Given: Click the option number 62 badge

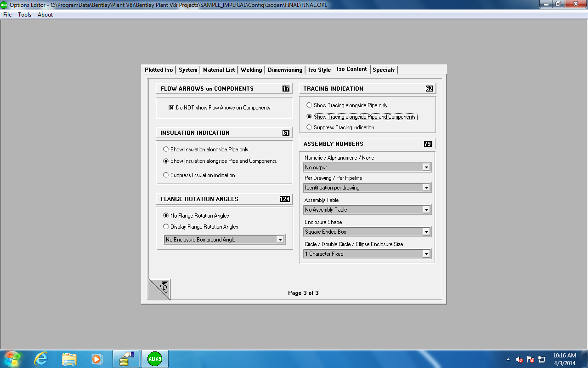Looking at the screenshot, I should click(x=429, y=89).
